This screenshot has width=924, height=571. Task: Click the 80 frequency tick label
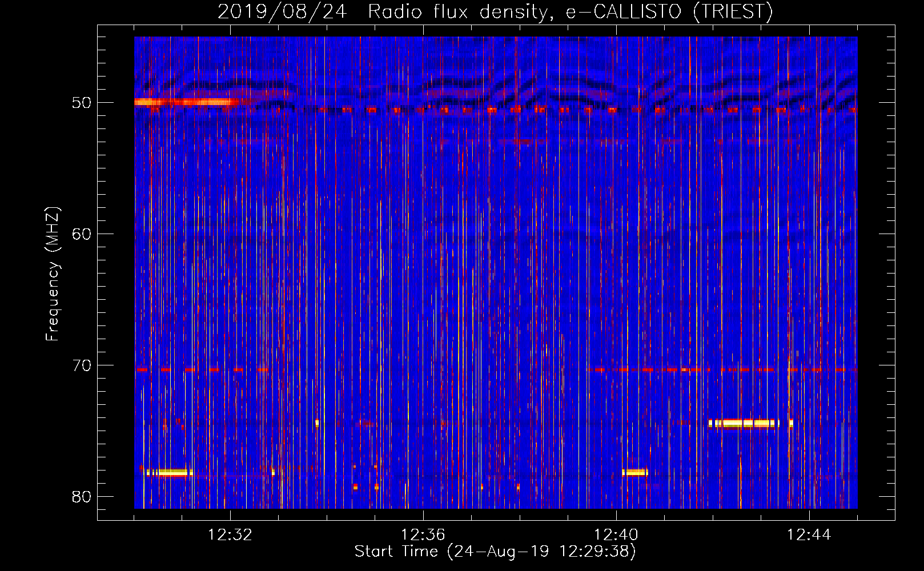(x=82, y=497)
